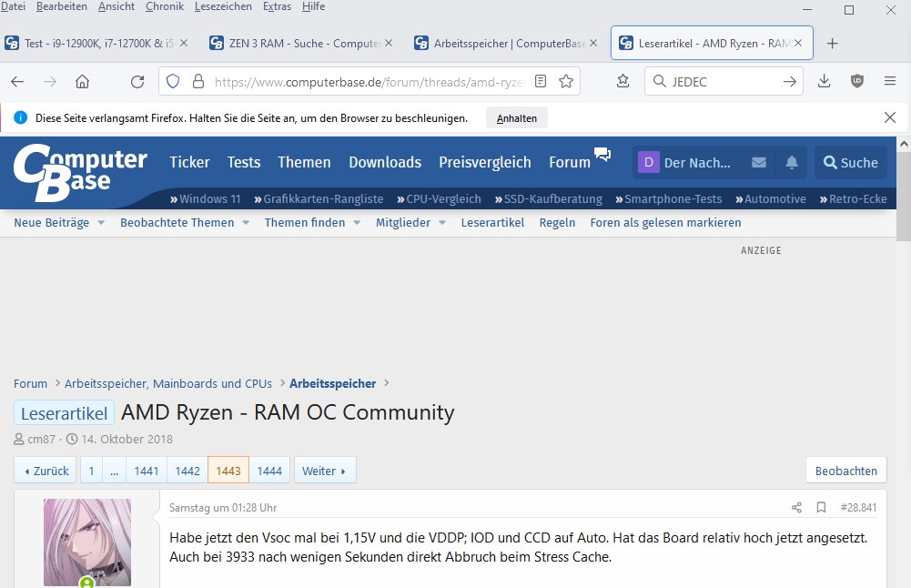Open a new browser tab
The image size is (911, 588).
click(x=832, y=44)
